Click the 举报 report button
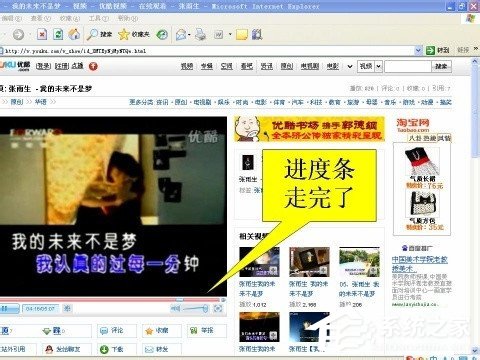 point(206,331)
